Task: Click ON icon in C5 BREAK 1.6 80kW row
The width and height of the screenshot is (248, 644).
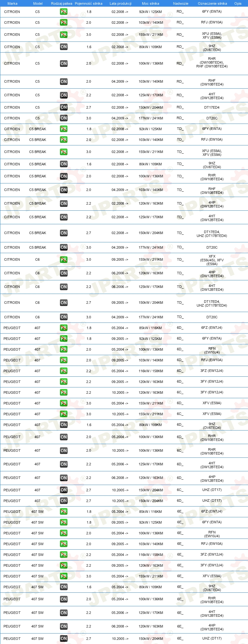Action: pos(64,164)
